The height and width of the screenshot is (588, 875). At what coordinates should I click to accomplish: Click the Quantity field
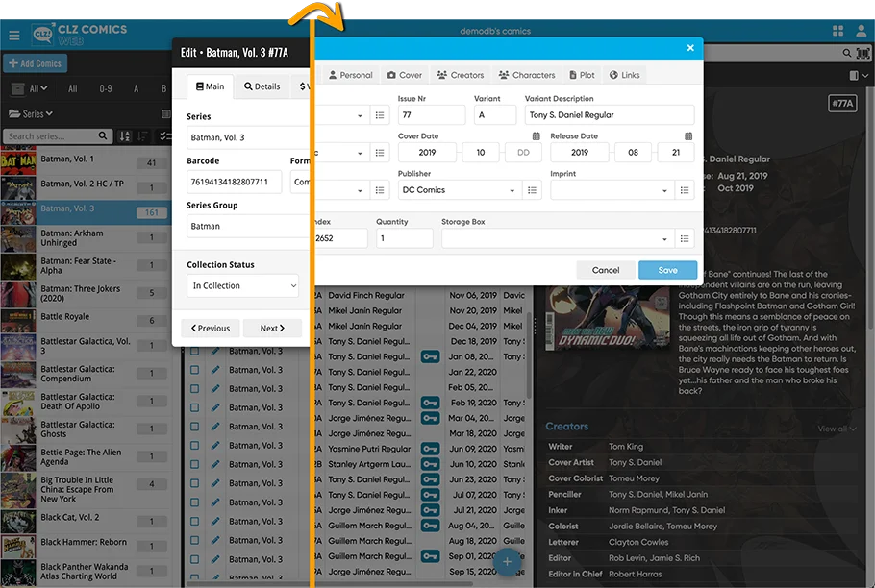pos(404,238)
